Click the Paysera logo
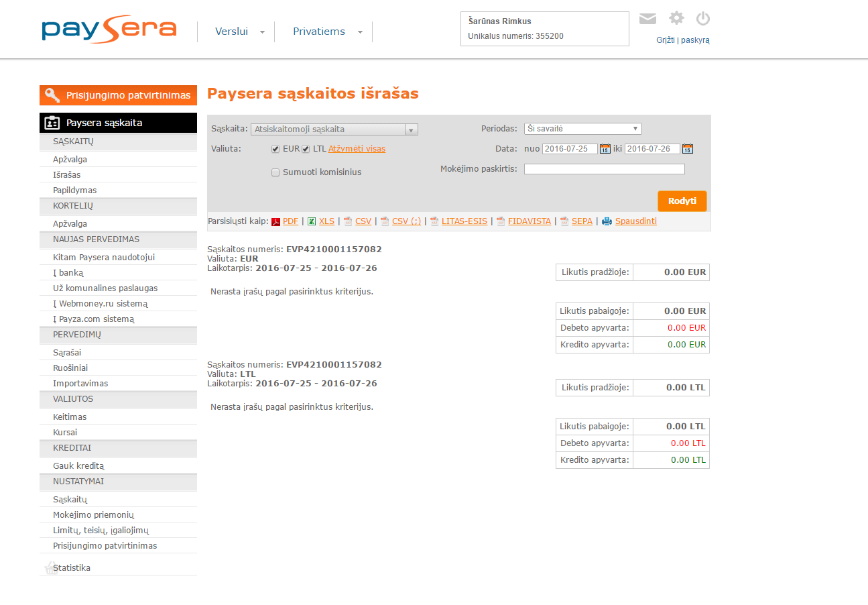868x605 pixels. pyautogui.click(x=109, y=30)
